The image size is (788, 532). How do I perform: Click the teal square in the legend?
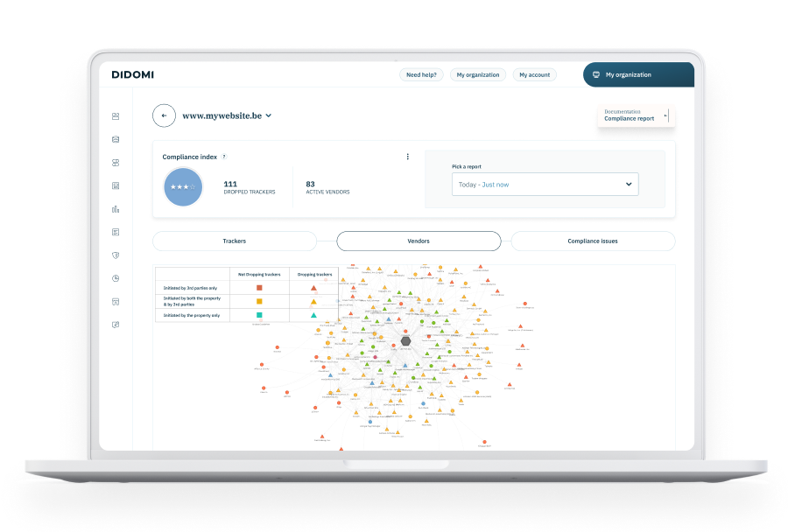click(x=259, y=315)
